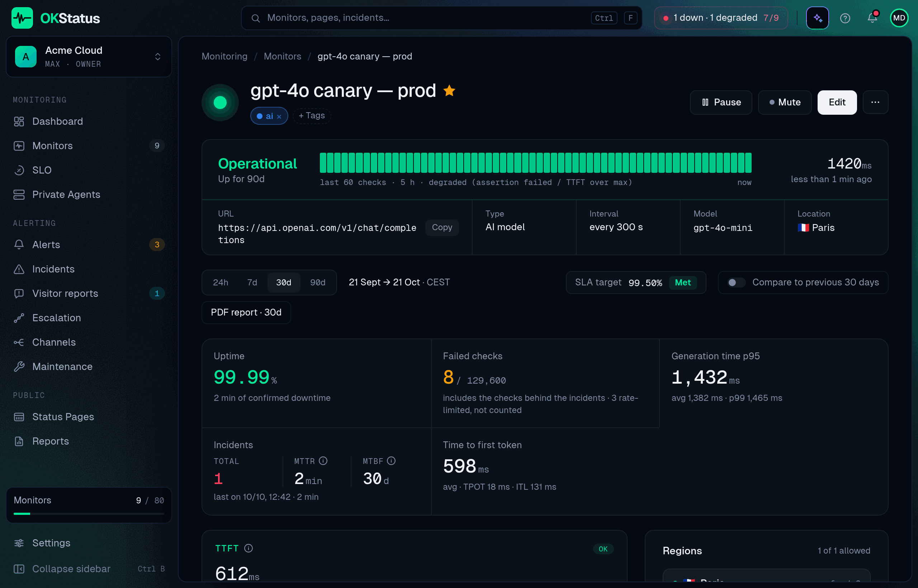The image size is (918, 588).
Task: Open Maintenance in the sidebar
Action: 89,367
